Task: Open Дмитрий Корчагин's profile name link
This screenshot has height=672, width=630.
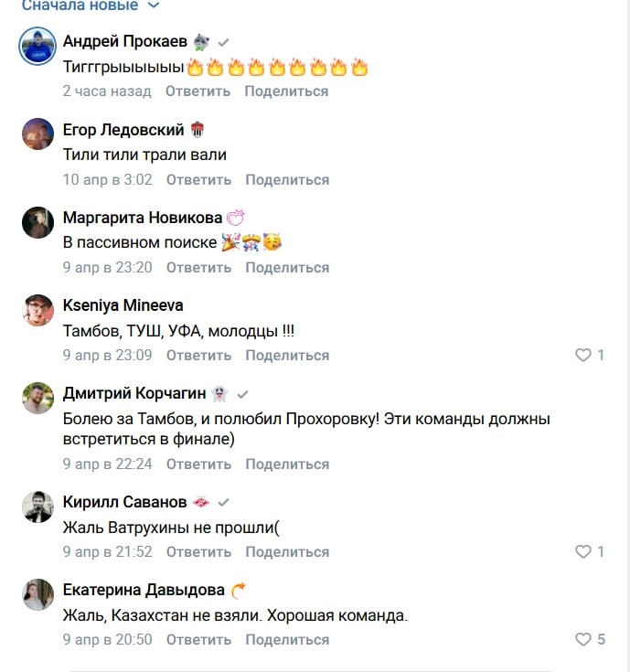Action: [134, 394]
